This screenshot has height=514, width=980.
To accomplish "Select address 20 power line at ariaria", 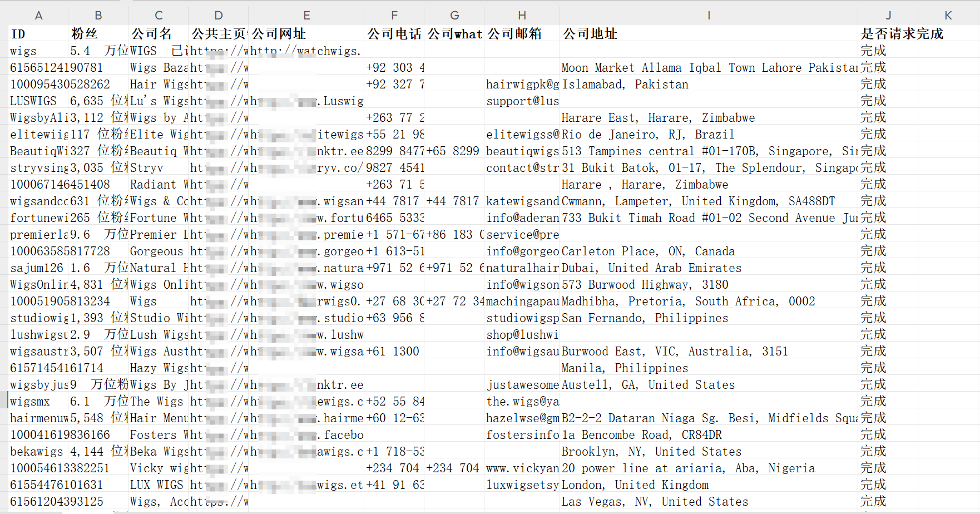I will tap(709, 468).
